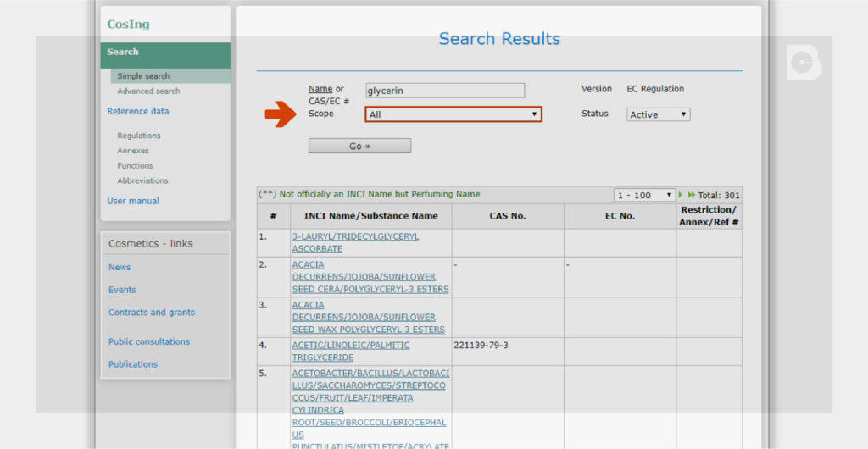Open ACETIC/LINOLEIC/PALMITIC TRIGLYCERIDE result
Image resolution: width=868 pixels, height=449 pixels.
[351, 351]
